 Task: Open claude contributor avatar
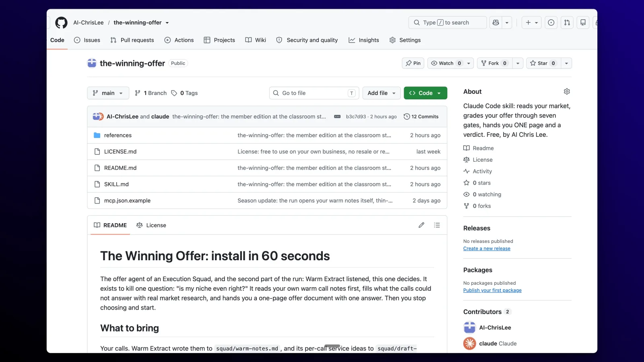[470, 343]
